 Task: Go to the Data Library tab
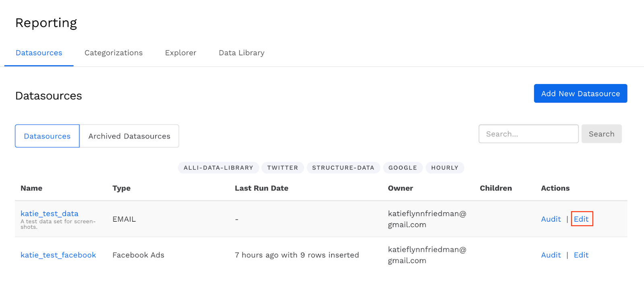[242, 53]
